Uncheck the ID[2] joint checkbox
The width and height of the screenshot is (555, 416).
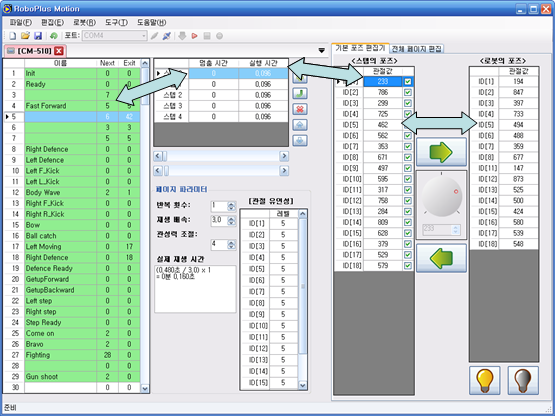pyautogui.click(x=408, y=92)
